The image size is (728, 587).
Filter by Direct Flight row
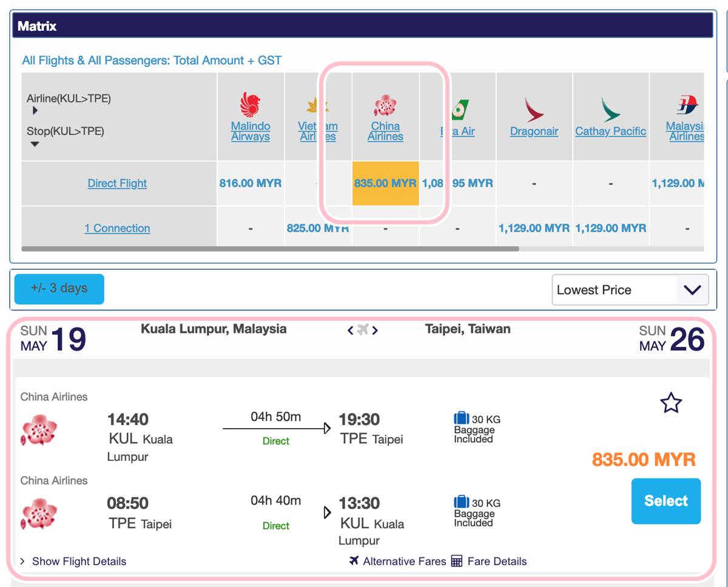[x=117, y=183]
